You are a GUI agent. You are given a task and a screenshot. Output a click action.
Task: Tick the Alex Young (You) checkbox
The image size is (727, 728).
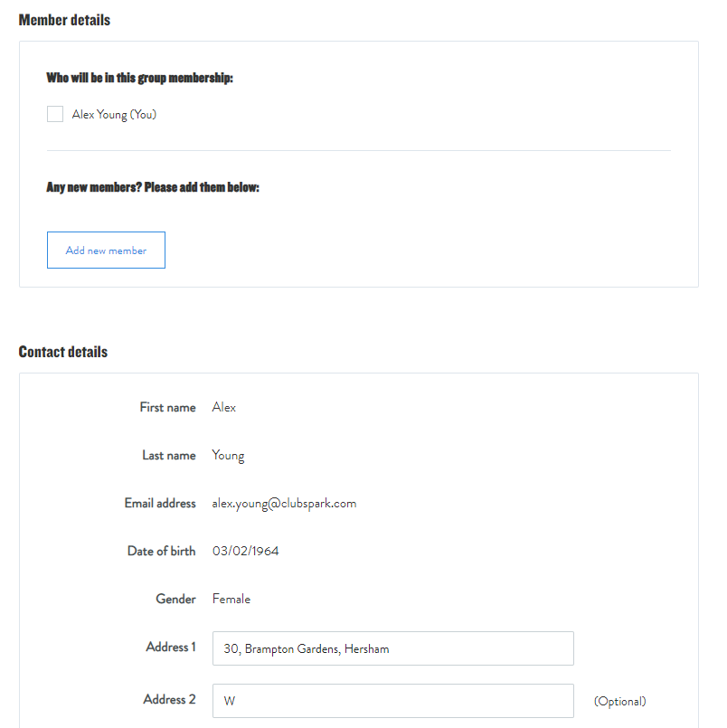(x=55, y=114)
